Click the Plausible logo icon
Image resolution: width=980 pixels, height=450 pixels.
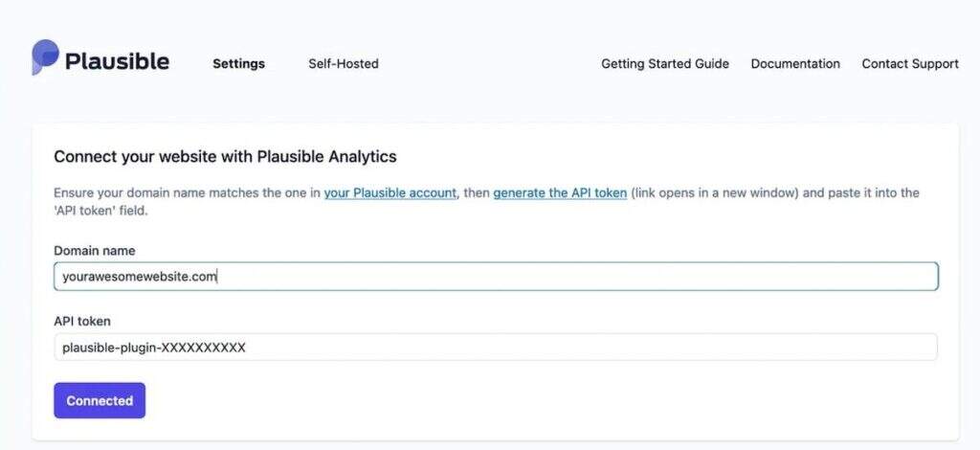45,57
